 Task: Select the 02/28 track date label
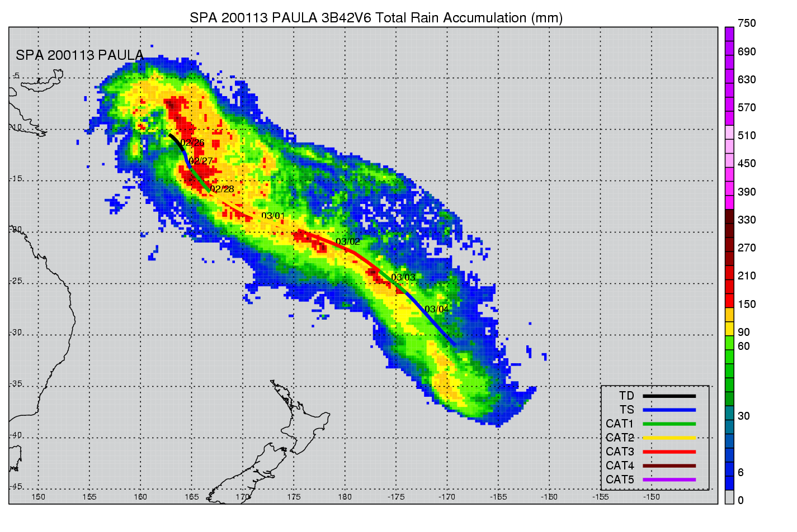point(222,189)
